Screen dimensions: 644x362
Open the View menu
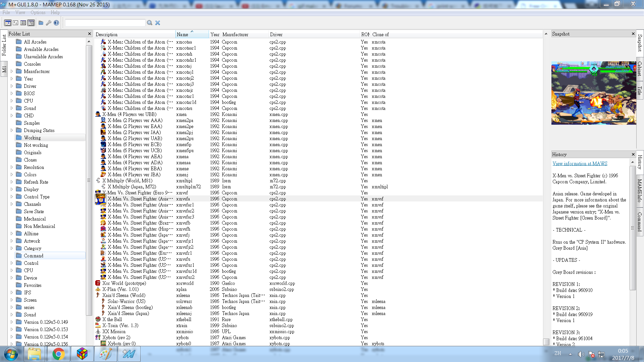click(20, 12)
